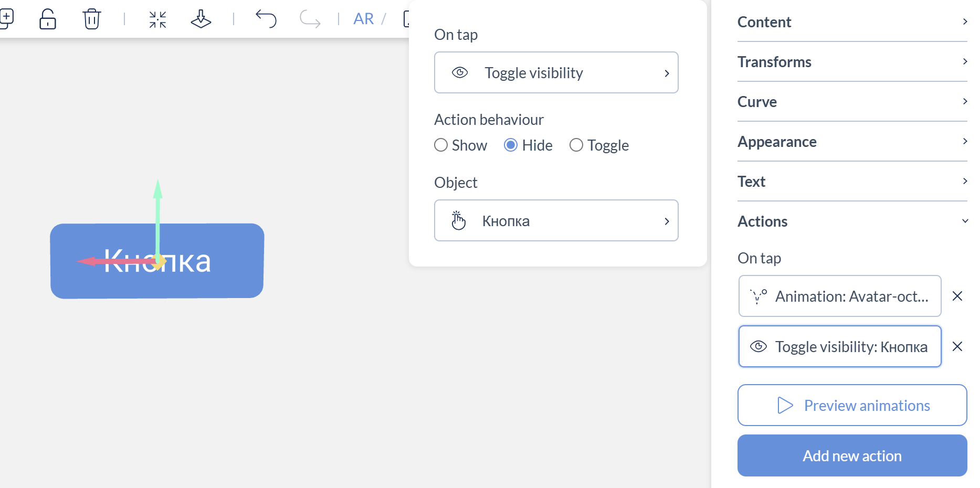Click the undo arrow
The height and width of the screenshot is (488, 980).
(266, 19)
